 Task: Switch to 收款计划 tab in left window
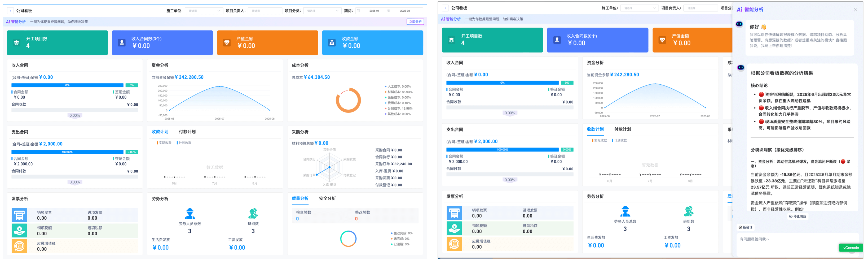160,132
